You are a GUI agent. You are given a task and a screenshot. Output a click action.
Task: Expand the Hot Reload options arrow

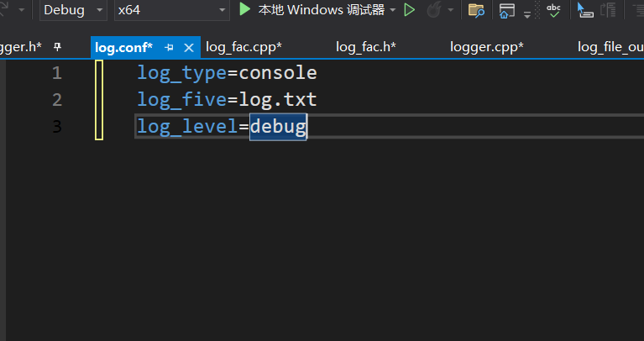tap(450, 10)
